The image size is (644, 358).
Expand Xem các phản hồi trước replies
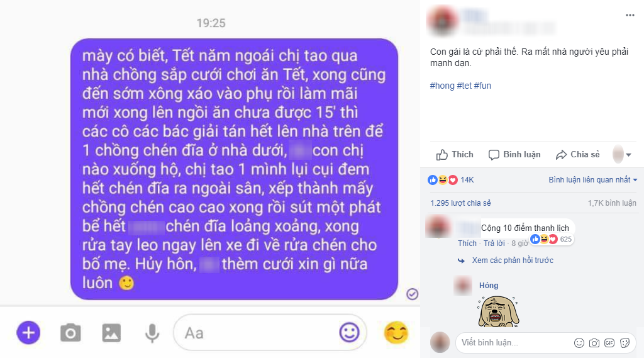(x=512, y=260)
